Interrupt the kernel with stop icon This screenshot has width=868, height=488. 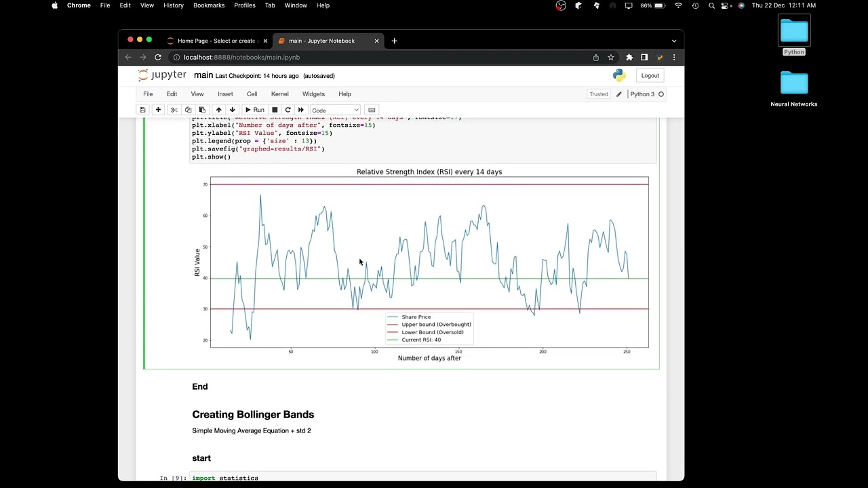pyautogui.click(x=275, y=110)
